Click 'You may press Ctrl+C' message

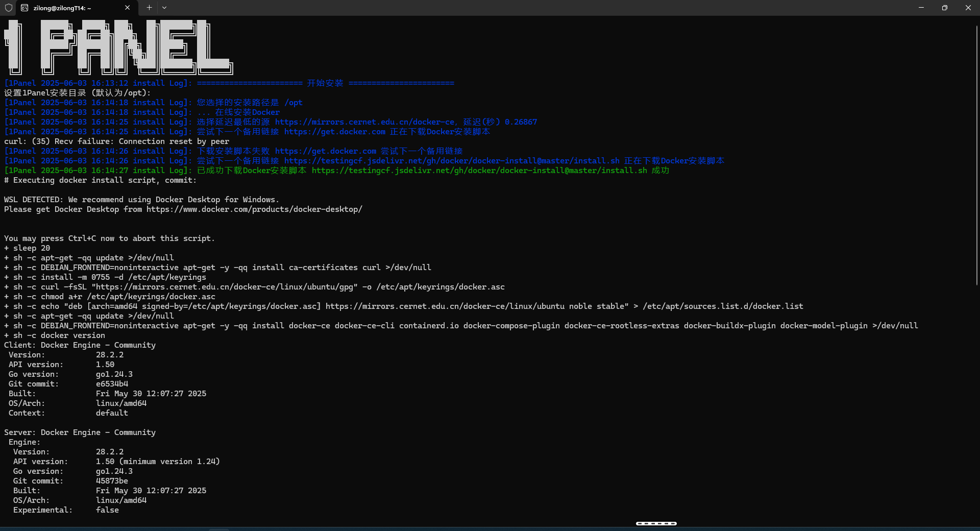click(x=109, y=238)
